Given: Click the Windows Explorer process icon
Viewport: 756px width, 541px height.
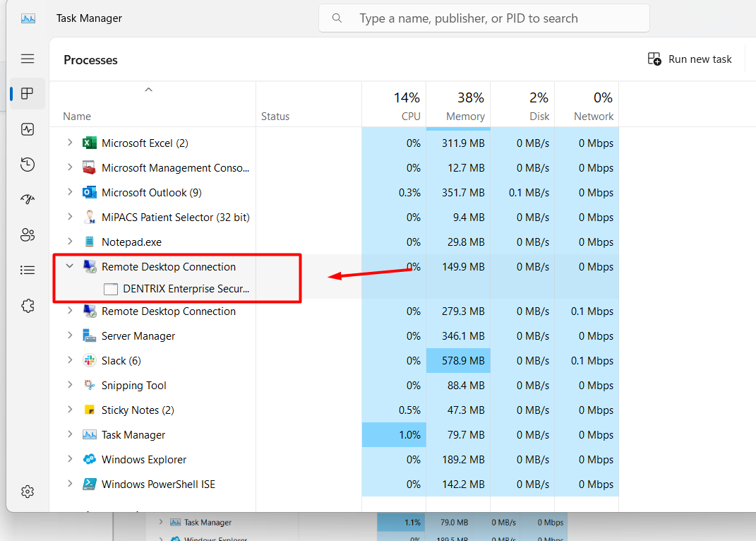Looking at the screenshot, I should tap(89, 460).
